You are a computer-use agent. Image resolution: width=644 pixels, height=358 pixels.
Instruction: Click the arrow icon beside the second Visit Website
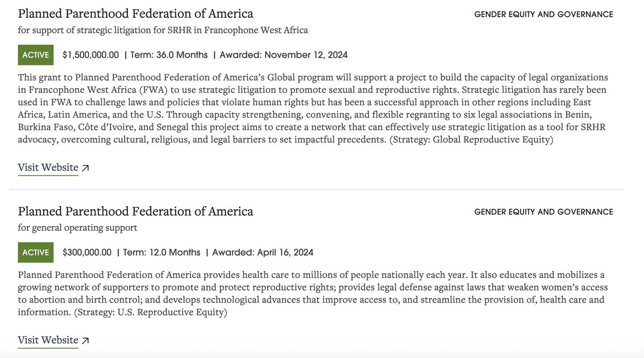pos(85,340)
